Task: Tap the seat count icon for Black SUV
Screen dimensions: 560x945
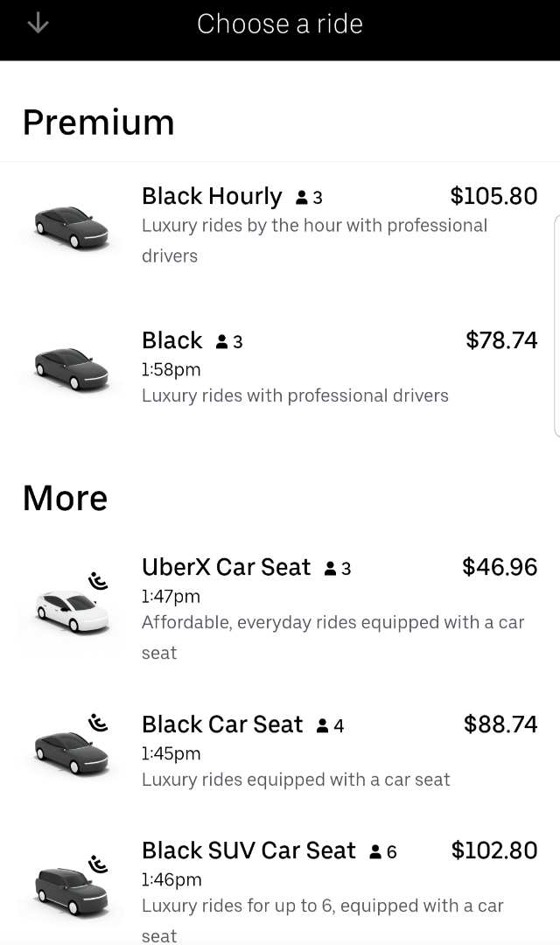Action: [375, 850]
